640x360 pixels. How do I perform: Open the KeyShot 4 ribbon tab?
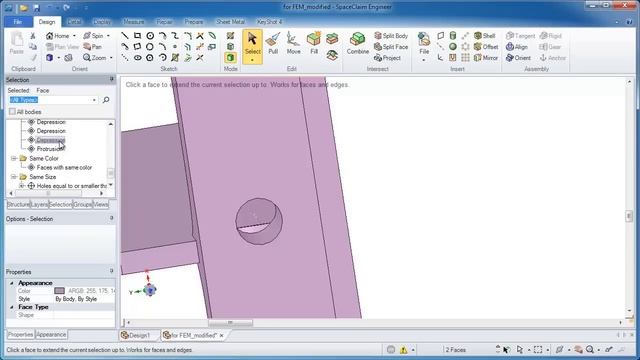(269, 22)
